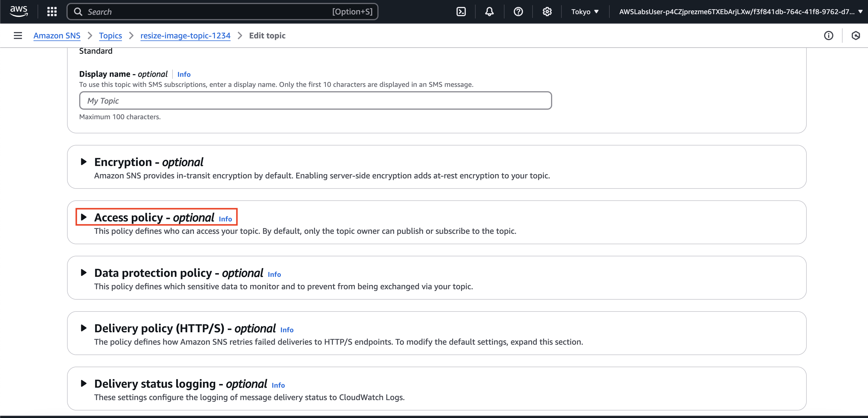Click hexagon icon at top right
The height and width of the screenshot is (418, 868).
(x=856, y=36)
